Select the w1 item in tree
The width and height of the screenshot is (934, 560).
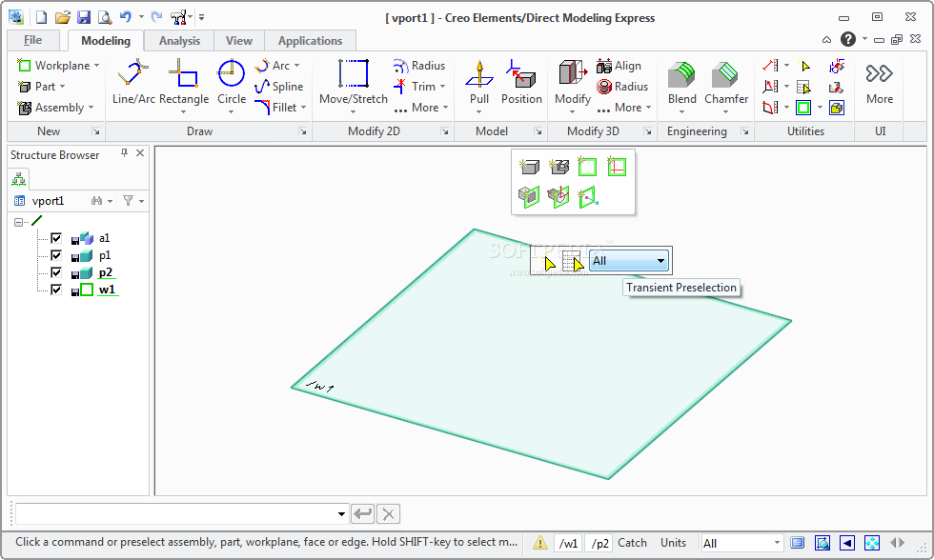107,290
